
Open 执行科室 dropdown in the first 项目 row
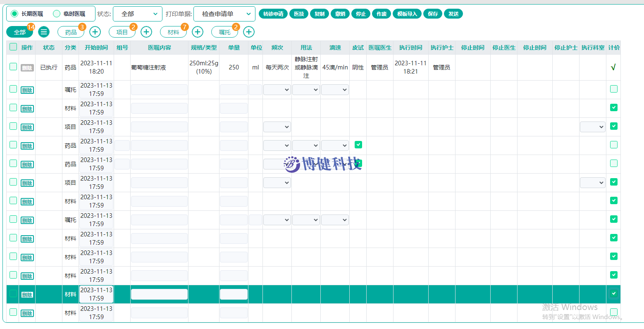pos(593,127)
